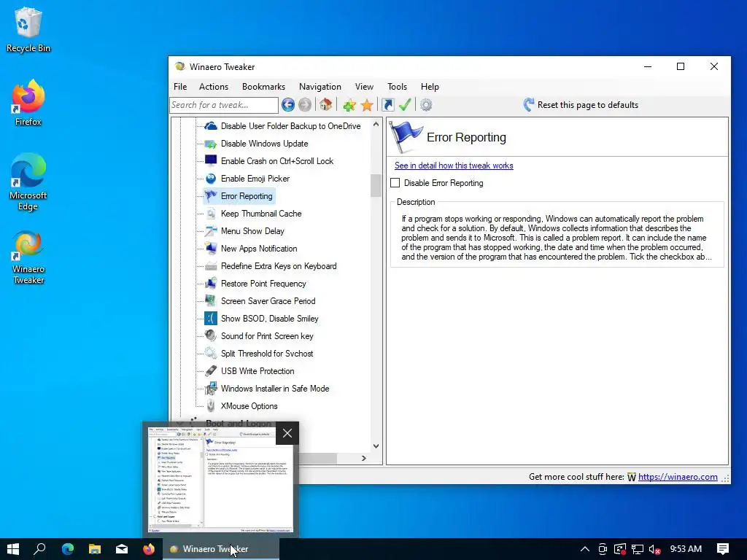Open the Tools menu
This screenshot has height=560, width=747.
[397, 87]
